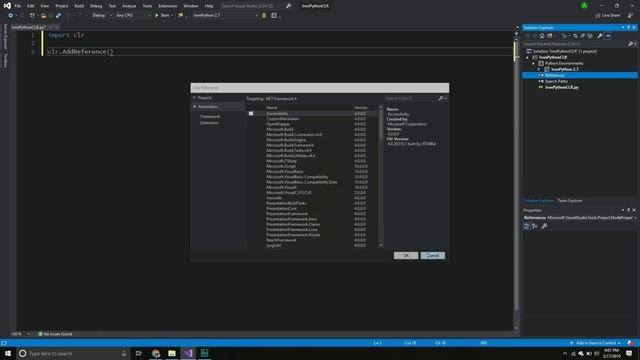Click the OK button

(406, 256)
